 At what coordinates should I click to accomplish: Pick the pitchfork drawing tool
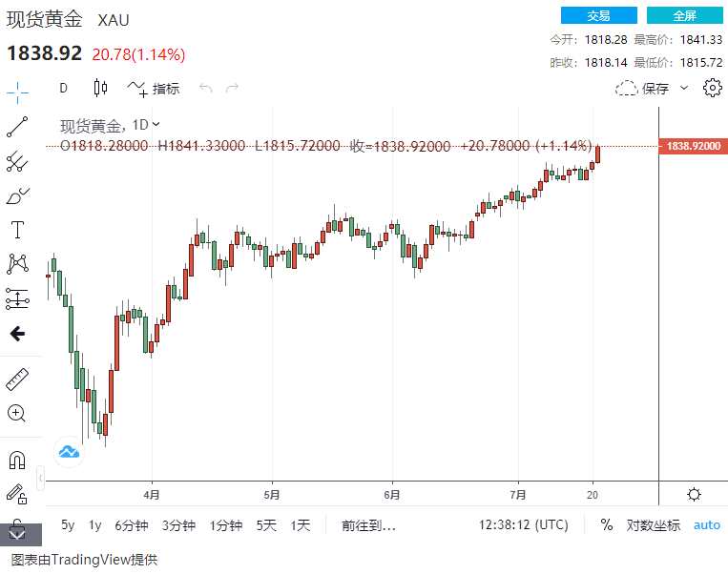(17, 161)
